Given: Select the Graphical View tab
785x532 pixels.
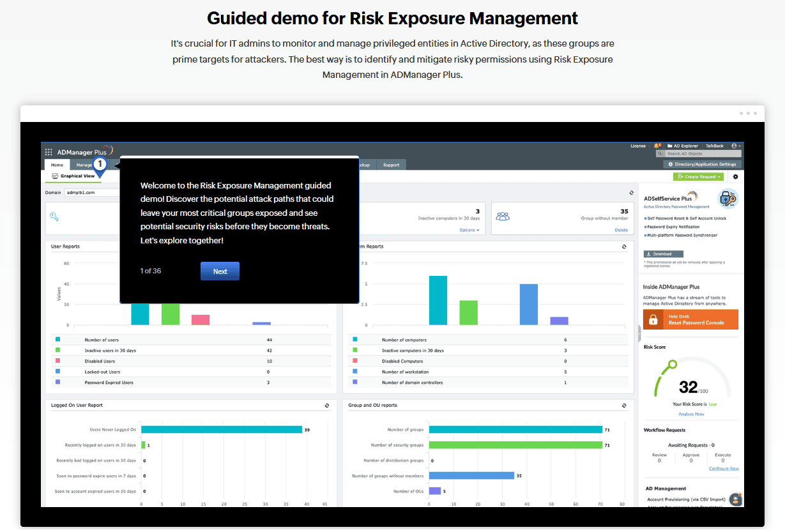Looking at the screenshot, I should click(x=73, y=176).
